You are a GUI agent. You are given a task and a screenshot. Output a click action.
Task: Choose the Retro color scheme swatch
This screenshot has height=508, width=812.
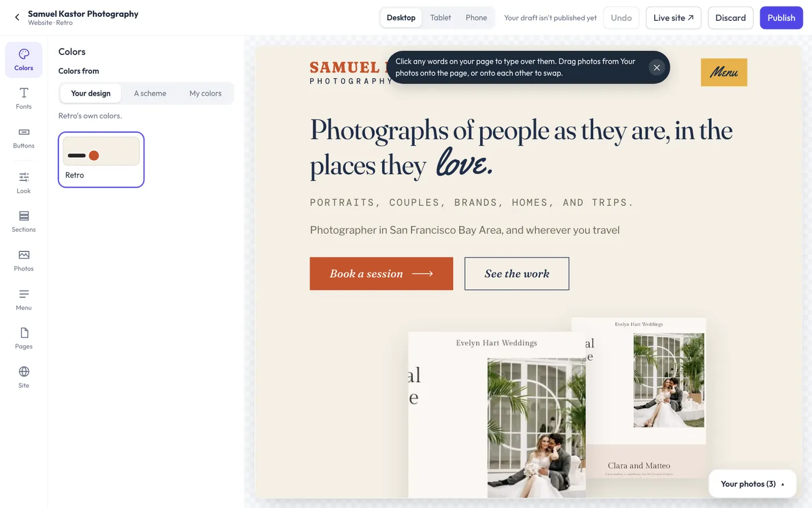(101, 160)
